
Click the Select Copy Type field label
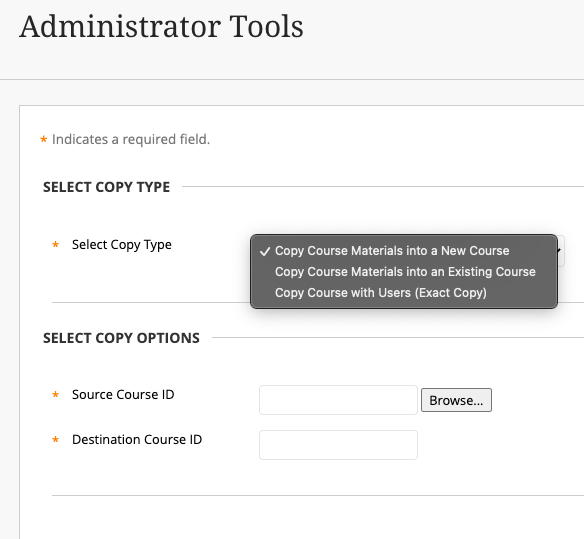click(x=122, y=245)
